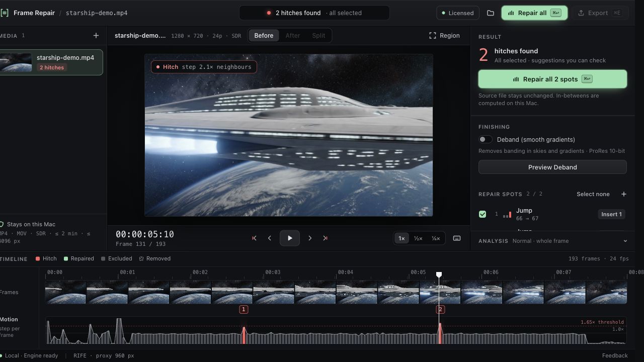
Task: Click the Hitch legend marker
Action: point(38,259)
